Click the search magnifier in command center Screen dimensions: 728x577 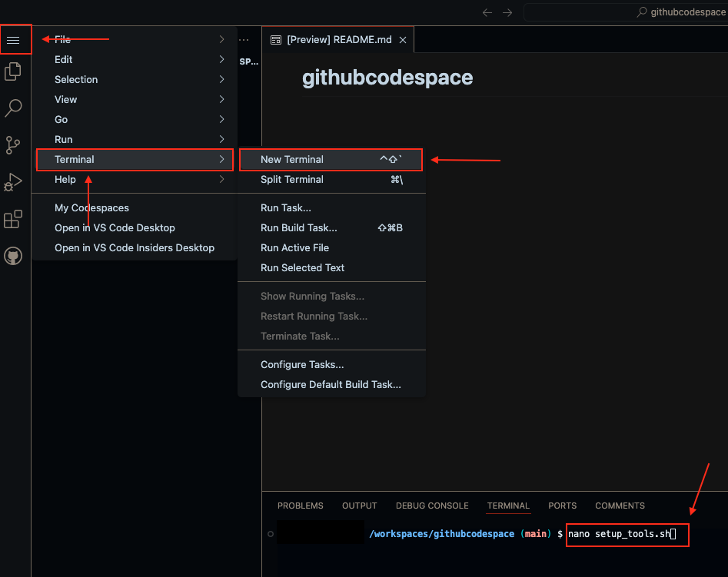click(x=642, y=12)
